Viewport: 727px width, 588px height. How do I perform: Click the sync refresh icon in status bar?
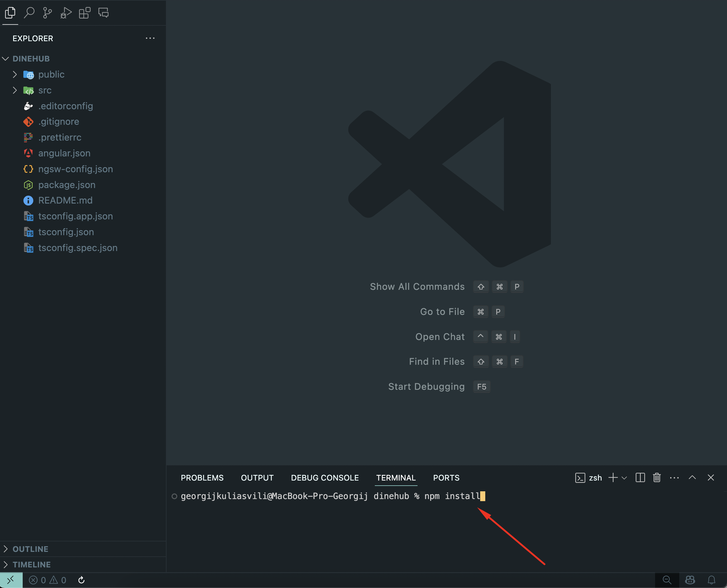tap(81, 580)
